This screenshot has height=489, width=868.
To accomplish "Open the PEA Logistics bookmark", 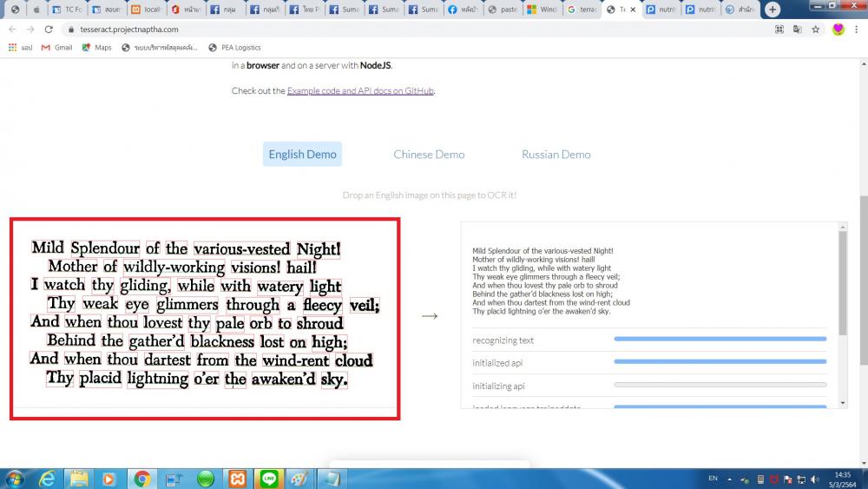I will [234, 48].
